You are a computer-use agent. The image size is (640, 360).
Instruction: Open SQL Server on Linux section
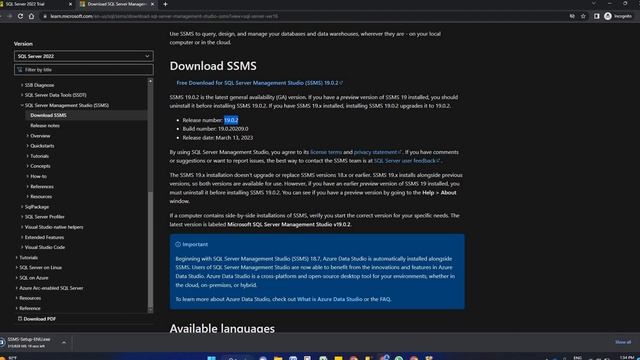click(x=40, y=268)
